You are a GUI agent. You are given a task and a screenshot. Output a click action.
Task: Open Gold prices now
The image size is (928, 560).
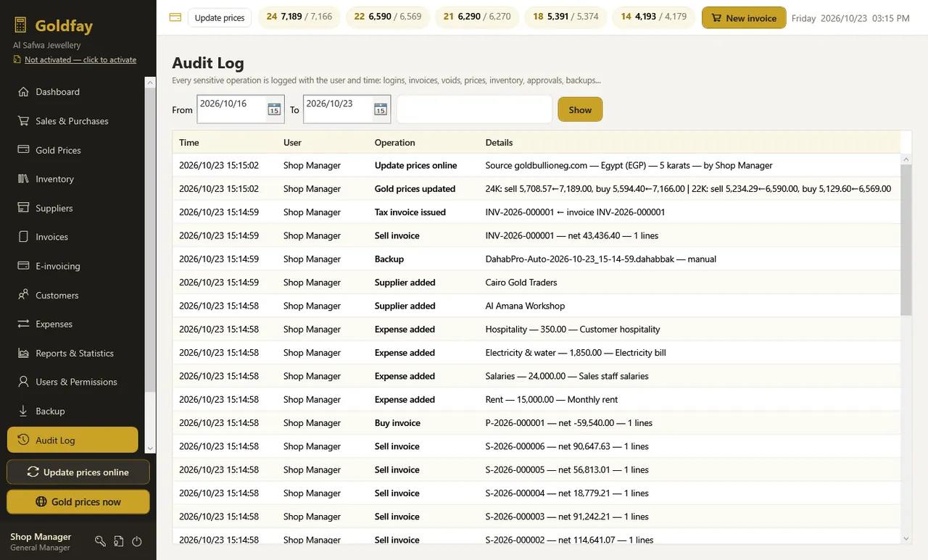tap(78, 501)
